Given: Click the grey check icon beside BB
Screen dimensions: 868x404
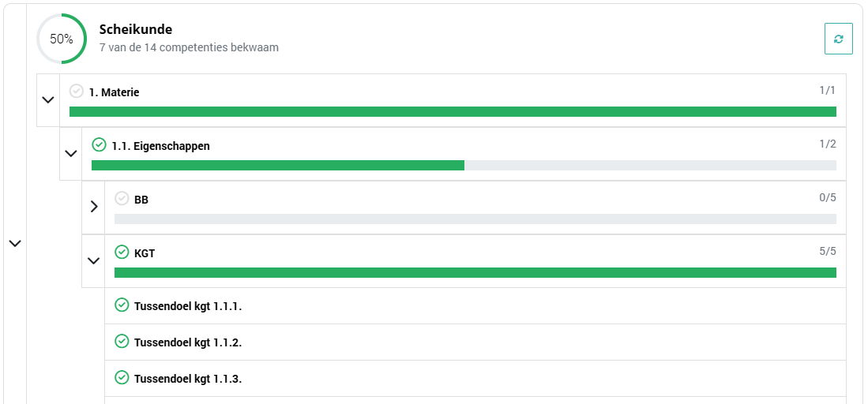Looking at the screenshot, I should point(122,198).
